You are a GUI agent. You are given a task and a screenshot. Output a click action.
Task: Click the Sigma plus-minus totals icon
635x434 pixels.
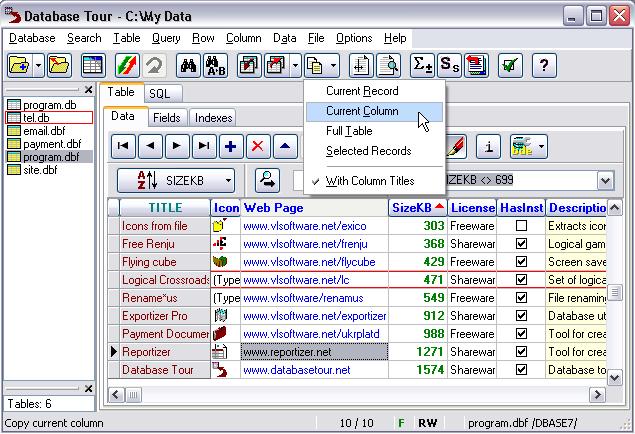pos(422,65)
